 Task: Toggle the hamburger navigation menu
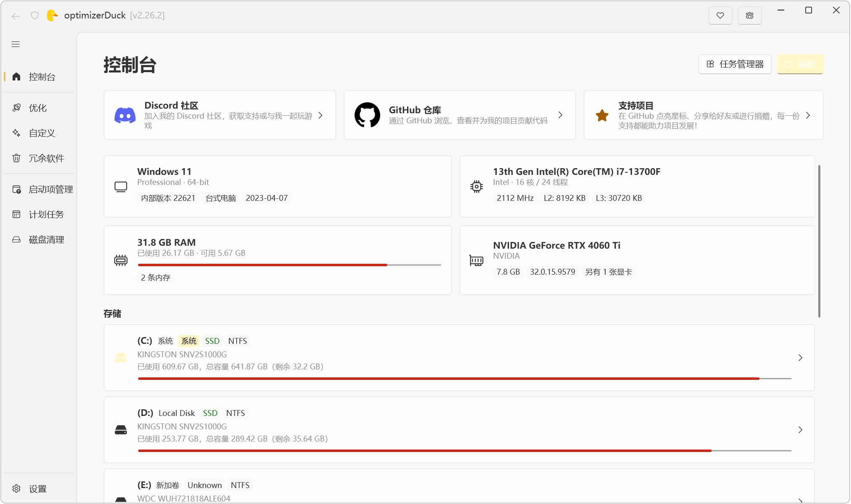pyautogui.click(x=16, y=44)
